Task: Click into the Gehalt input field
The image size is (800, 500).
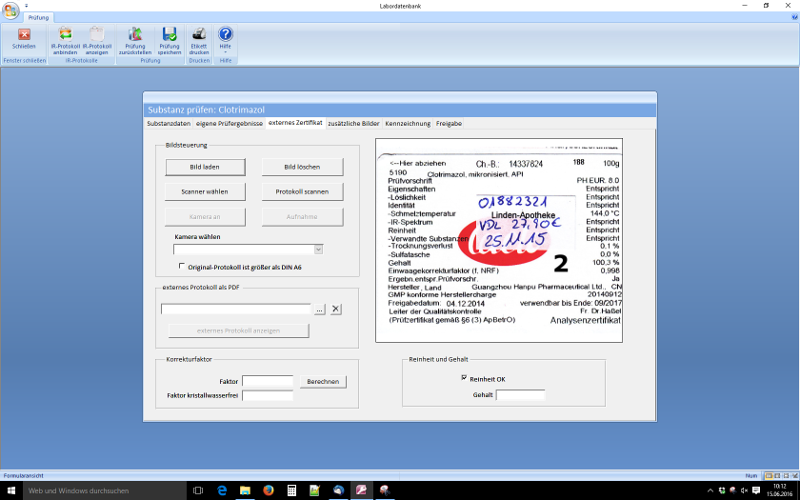Action: 520,395
